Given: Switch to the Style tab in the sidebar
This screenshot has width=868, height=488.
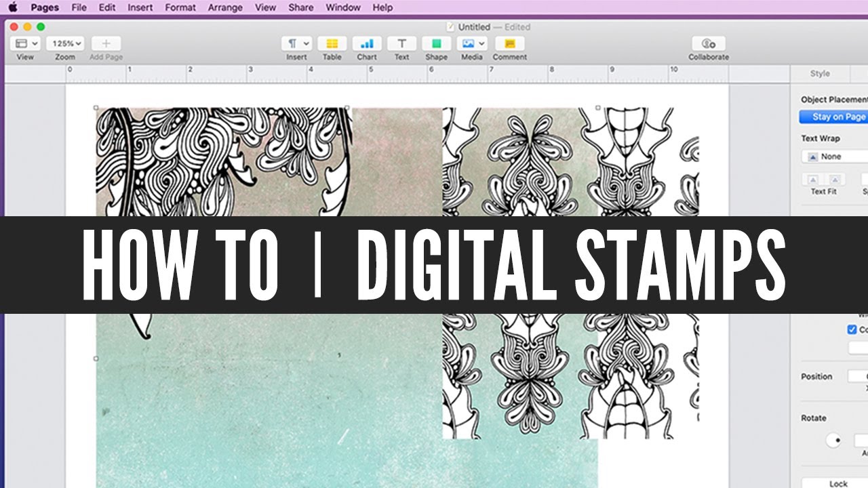Looking at the screenshot, I should (820, 73).
